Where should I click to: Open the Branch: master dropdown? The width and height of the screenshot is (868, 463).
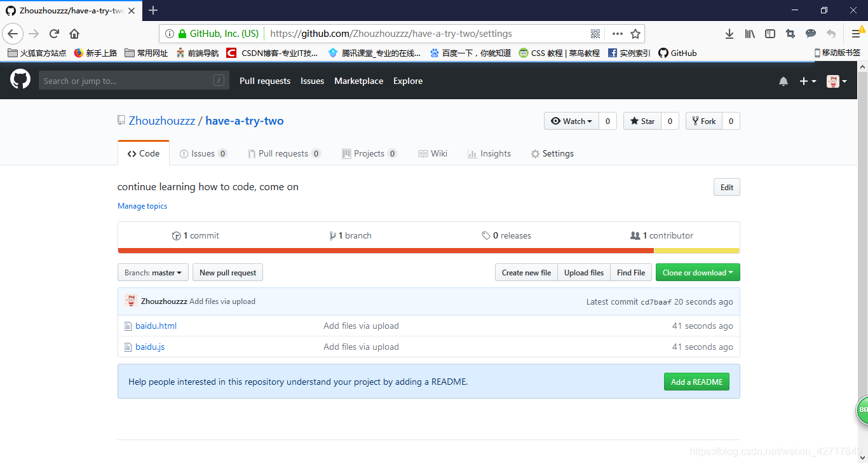tap(153, 272)
